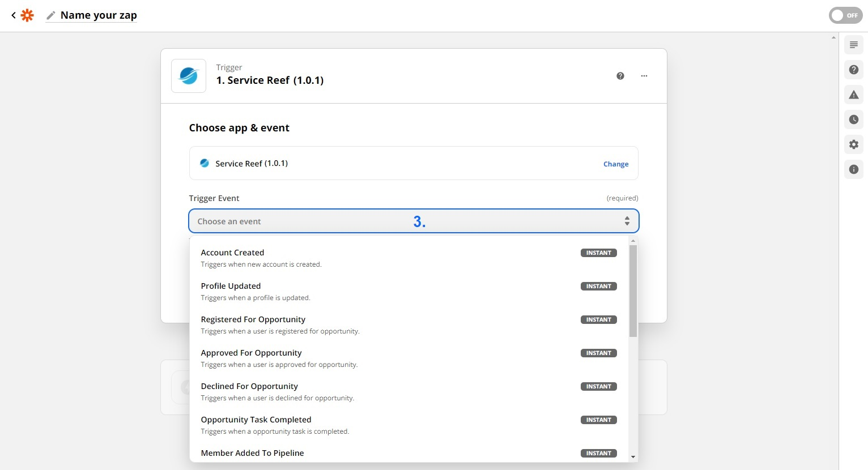This screenshot has height=470, width=868.
Task: Open the settings gear icon in sidebar
Action: point(854,144)
